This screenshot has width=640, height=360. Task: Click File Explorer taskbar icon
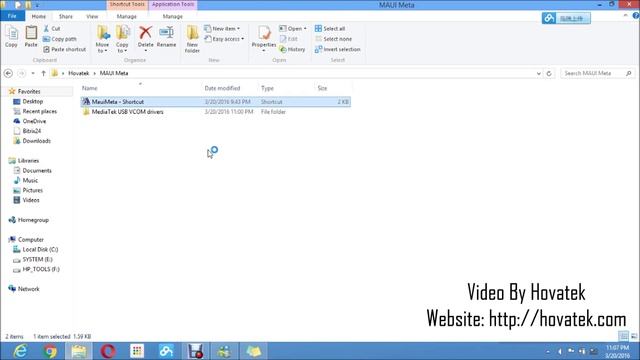pos(79,351)
